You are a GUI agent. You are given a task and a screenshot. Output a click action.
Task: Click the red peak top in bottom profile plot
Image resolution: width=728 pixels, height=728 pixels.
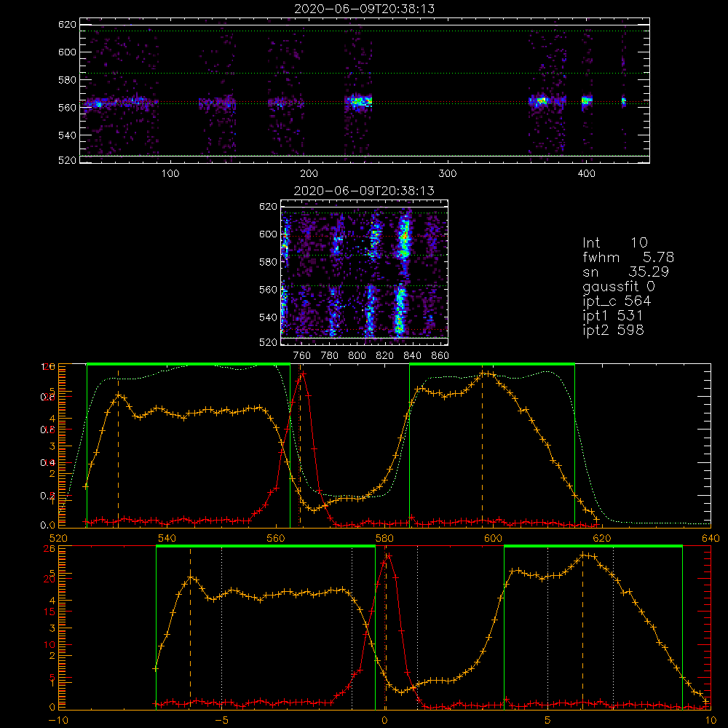click(389, 555)
